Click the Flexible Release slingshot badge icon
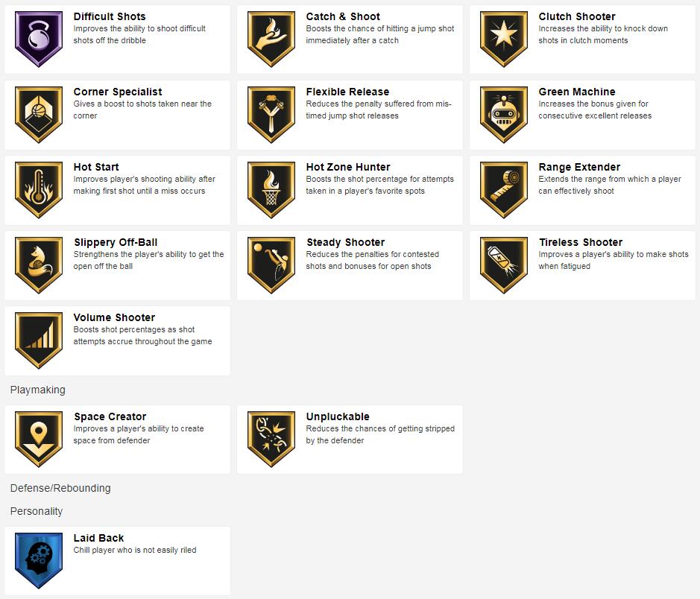The width and height of the screenshot is (700, 599). point(271,115)
